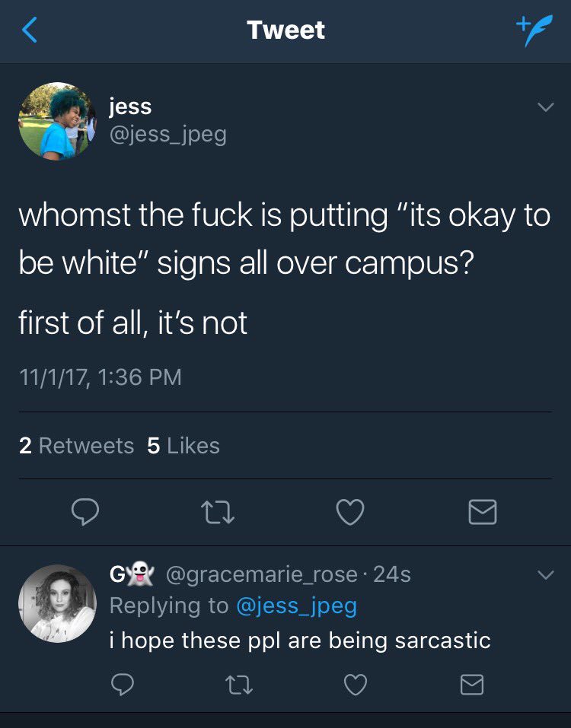Open the @jess_jpeg mention link in reply
Screen dimensions: 571x728
(296, 606)
